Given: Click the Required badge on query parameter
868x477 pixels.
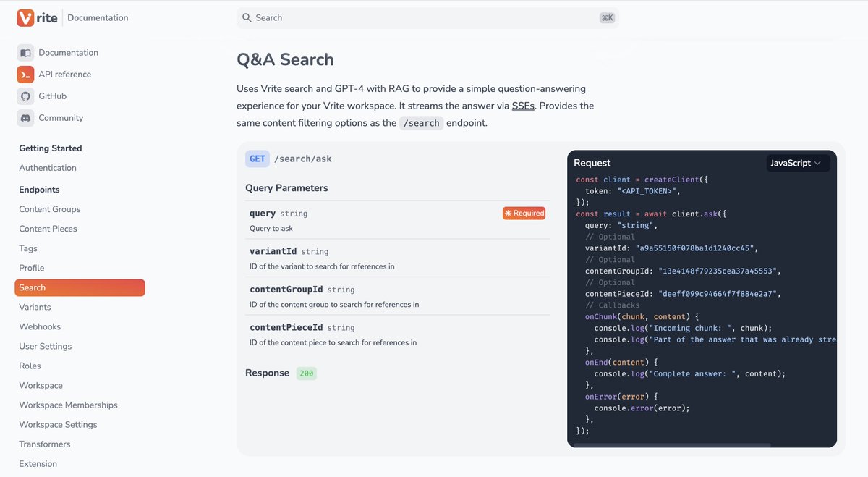Looking at the screenshot, I should coord(524,213).
